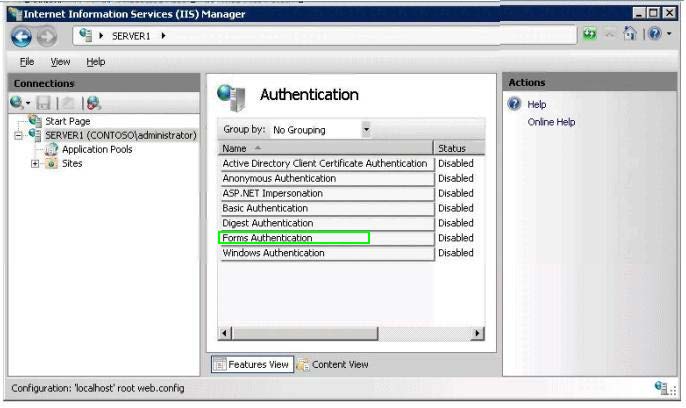Expand the arrow before SERVER1 in breadcrumb
Image resolution: width=686 pixels, height=408 pixels.
101,35
